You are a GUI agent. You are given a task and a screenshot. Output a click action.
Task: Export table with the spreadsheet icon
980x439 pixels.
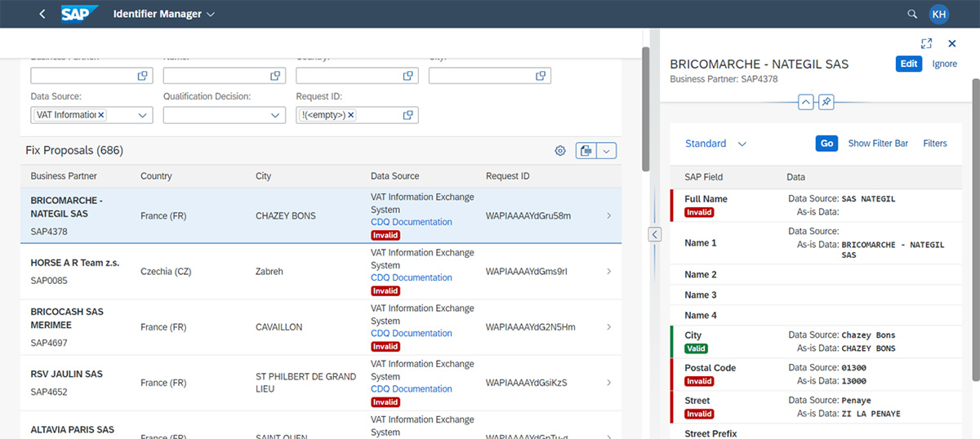[x=586, y=150]
